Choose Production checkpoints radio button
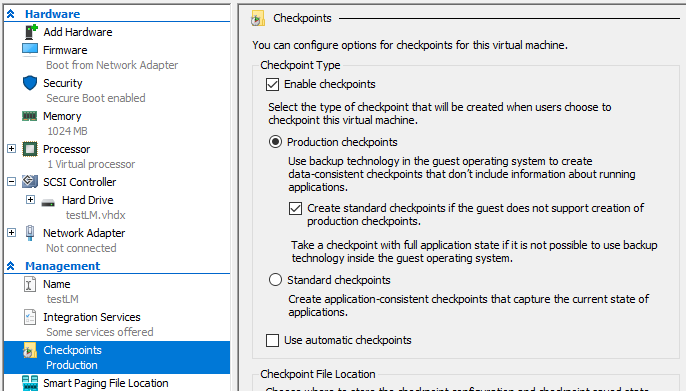The height and width of the screenshot is (391, 686). pyautogui.click(x=275, y=142)
